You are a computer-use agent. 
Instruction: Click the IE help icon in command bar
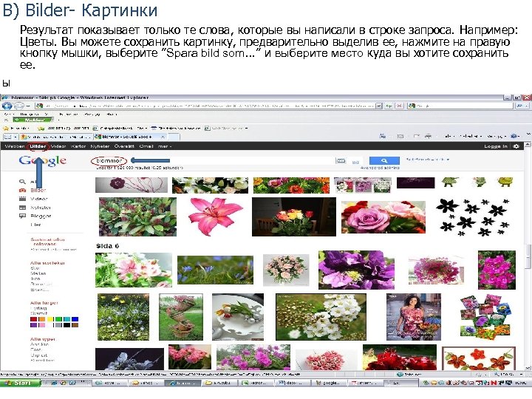point(514,137)
